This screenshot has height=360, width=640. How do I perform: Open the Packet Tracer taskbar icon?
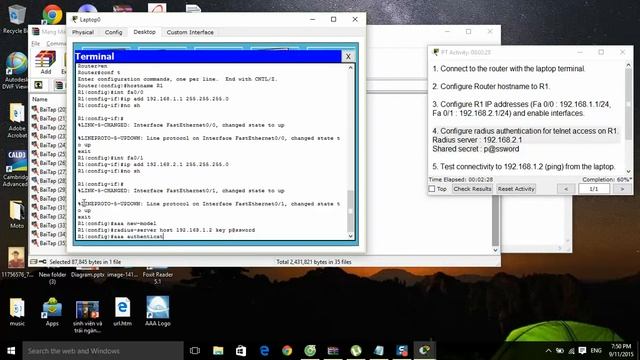pos(424,351)
